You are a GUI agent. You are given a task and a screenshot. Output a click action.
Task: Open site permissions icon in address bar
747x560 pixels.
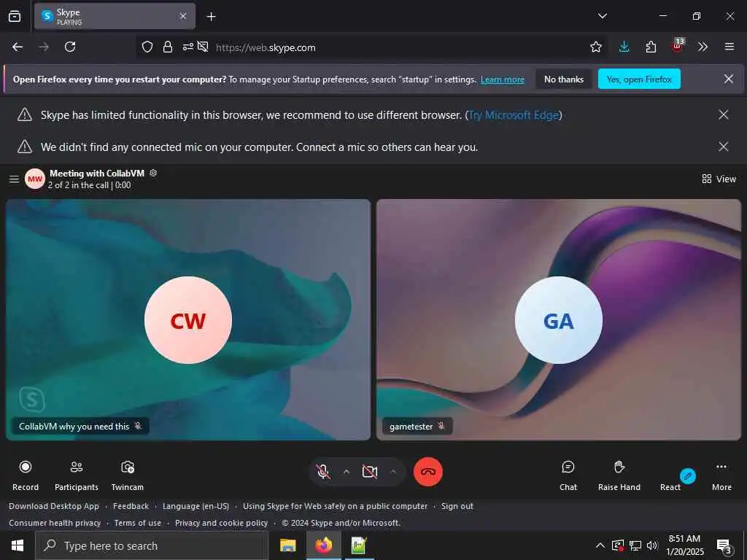click(188, 47)
